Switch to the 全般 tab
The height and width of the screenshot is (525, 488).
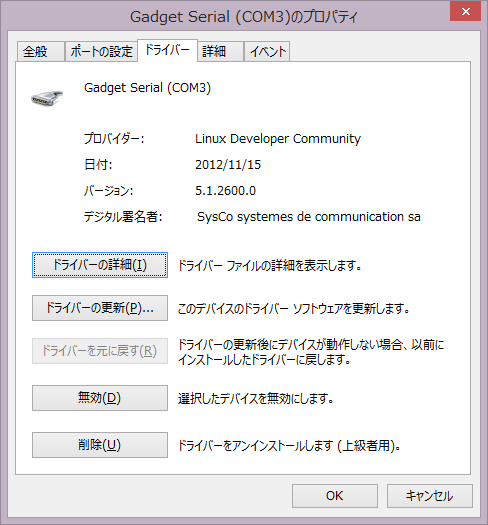pos(41,52)
